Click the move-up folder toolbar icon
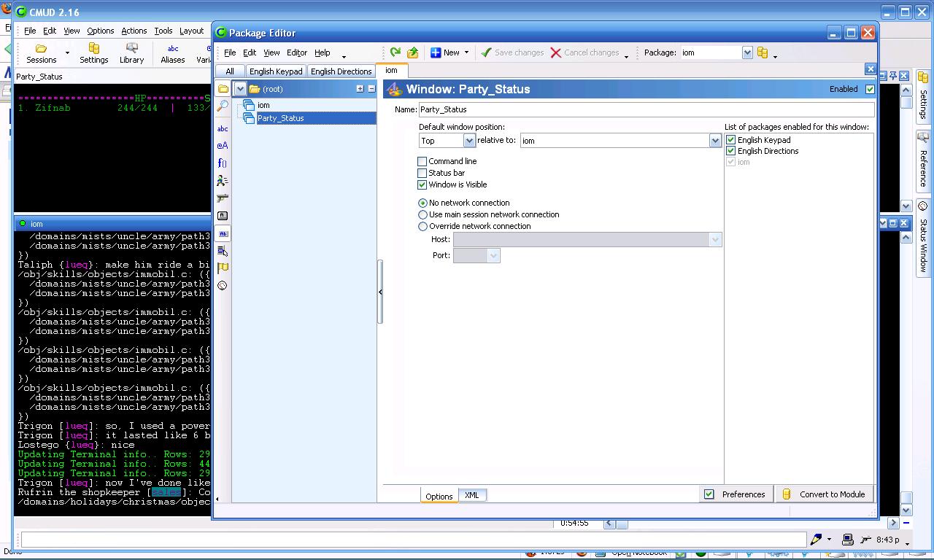Viewport: 934px width, 560px height. 413,52
